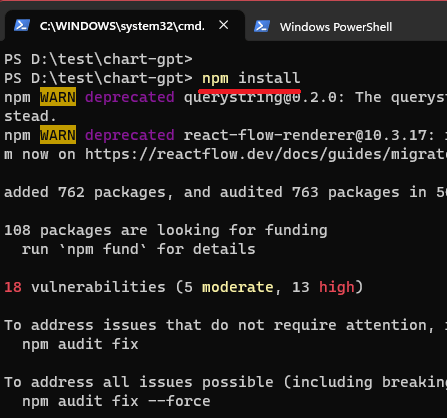Click the react-flow-renderer@10.3.17 package name
This screenshot has width=447, height=418.
309,135
